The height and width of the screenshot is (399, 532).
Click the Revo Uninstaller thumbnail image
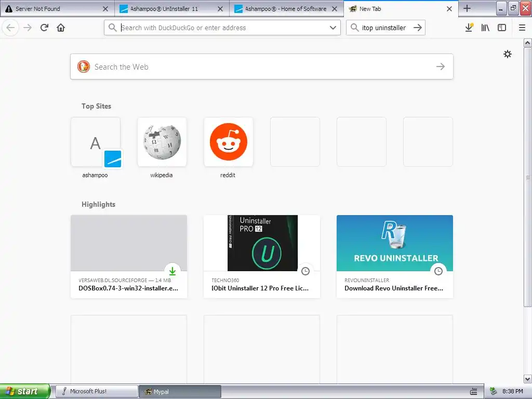(395, 243)
